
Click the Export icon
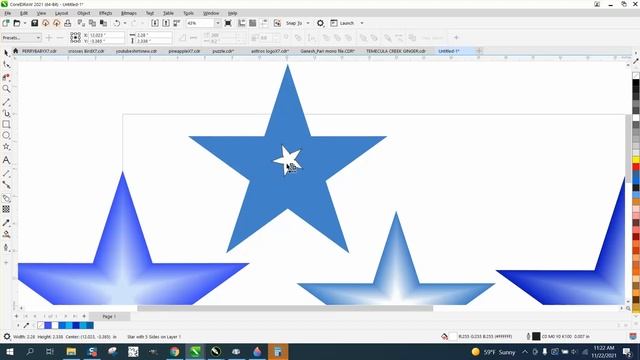tap(166, 23)
